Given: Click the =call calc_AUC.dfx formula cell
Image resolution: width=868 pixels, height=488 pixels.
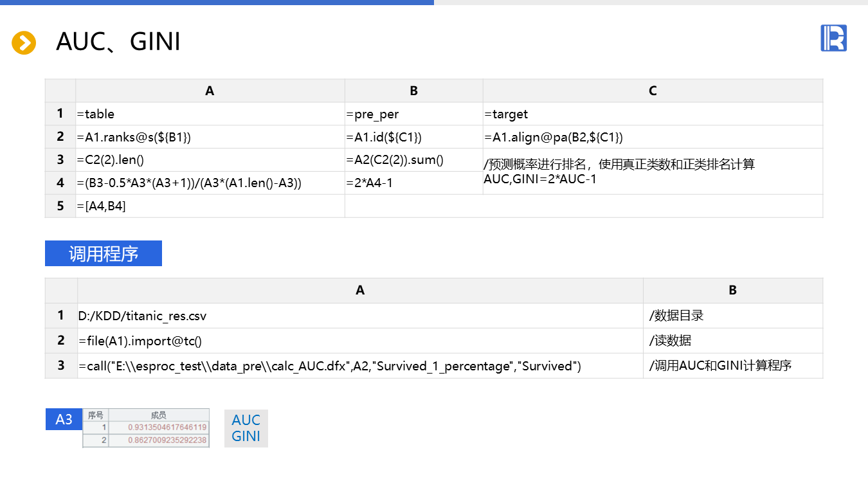Looking at the screenshot, I should click(360, 366).
